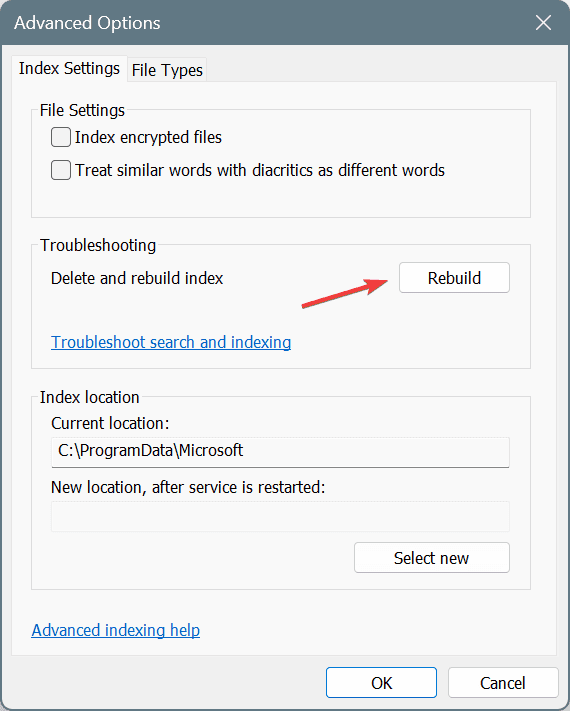This screenshot has width=570, height=711.
Task: Open Advanced indexing help link
Action: (116, 630)
